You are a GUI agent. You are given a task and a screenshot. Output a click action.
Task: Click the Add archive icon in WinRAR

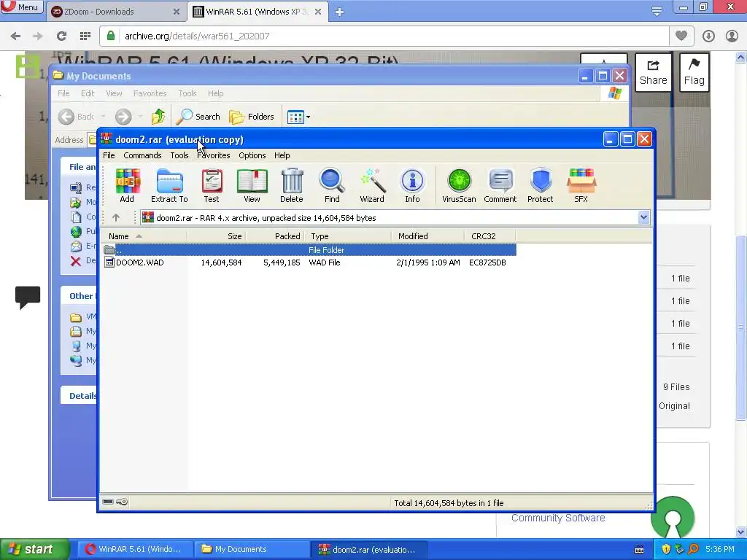click(127, 186)
